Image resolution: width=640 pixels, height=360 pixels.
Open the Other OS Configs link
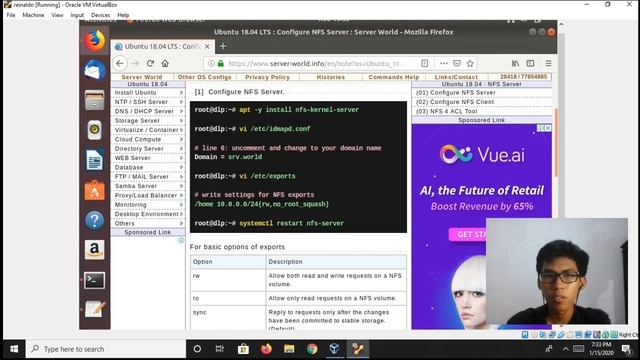(204, 77)
